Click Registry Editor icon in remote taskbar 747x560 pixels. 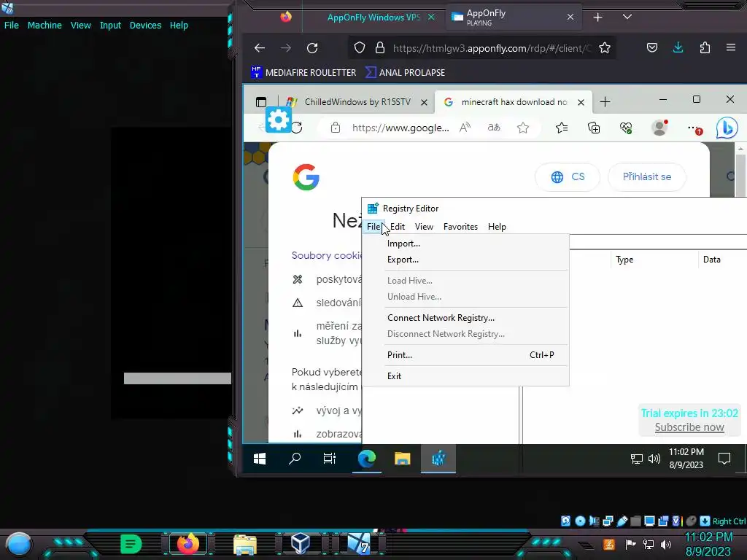pyautogui.click(x=438, y=459)
